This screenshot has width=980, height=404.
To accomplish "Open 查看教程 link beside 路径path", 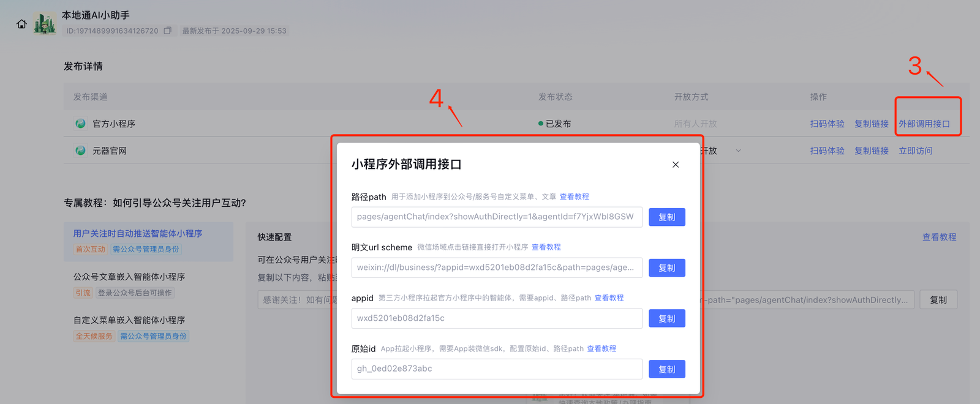I will click(574, 196).
